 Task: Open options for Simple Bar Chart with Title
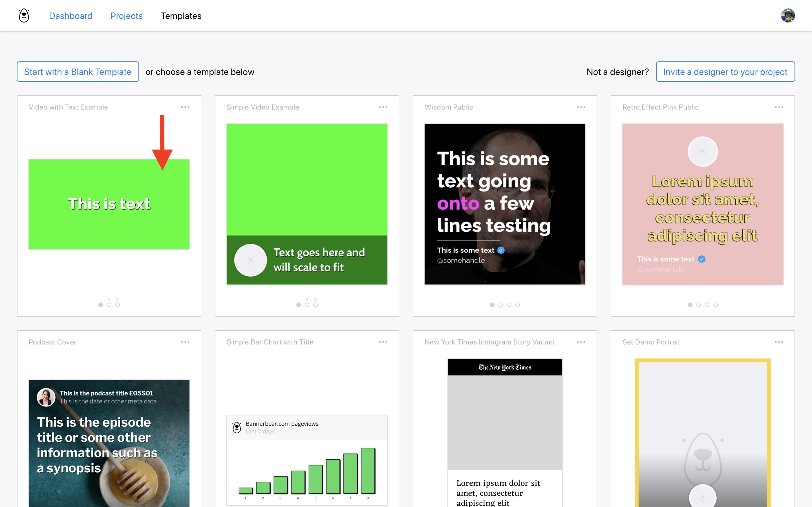point(383,342)
